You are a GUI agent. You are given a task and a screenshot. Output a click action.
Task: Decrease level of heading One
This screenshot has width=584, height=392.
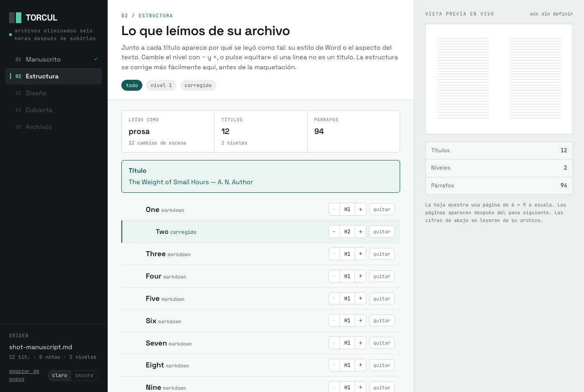pyautogui.click(x=334, y=209)
